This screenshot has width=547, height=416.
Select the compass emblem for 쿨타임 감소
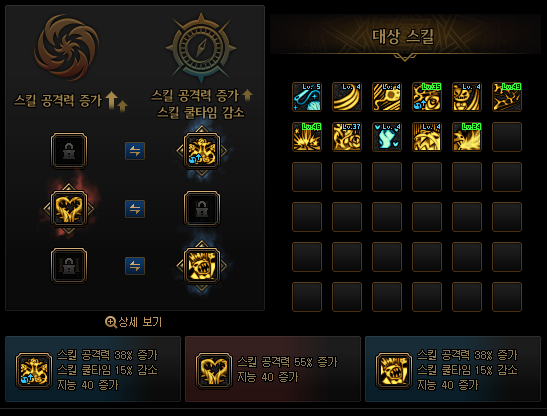[201, 46]
